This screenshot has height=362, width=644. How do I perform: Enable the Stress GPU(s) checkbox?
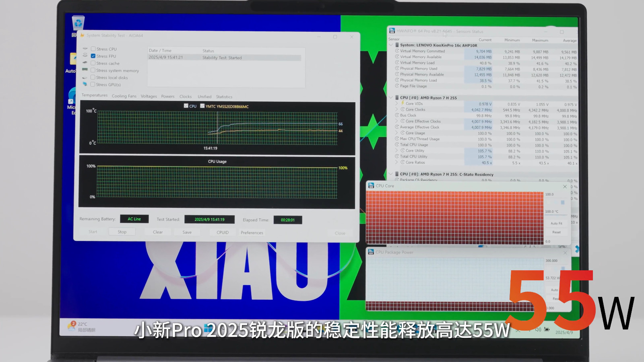93,84
